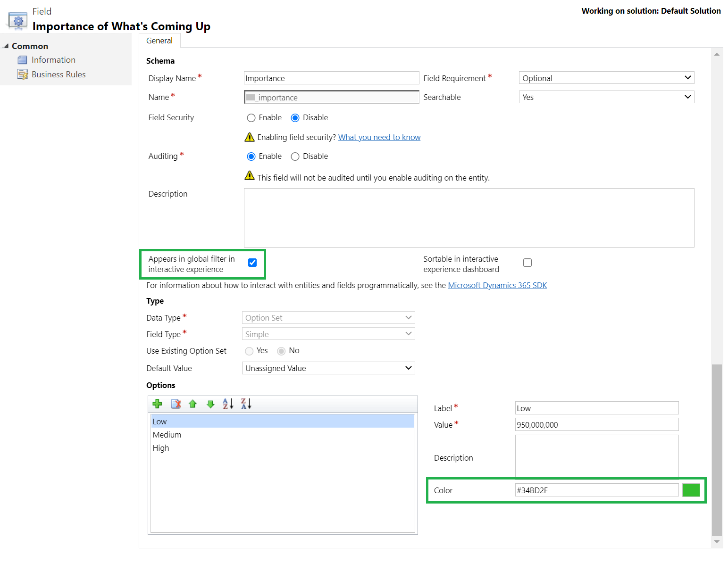This screenshot has height=562, width=728.
Task: Move the option down with green down arrow
Action: 210,404
